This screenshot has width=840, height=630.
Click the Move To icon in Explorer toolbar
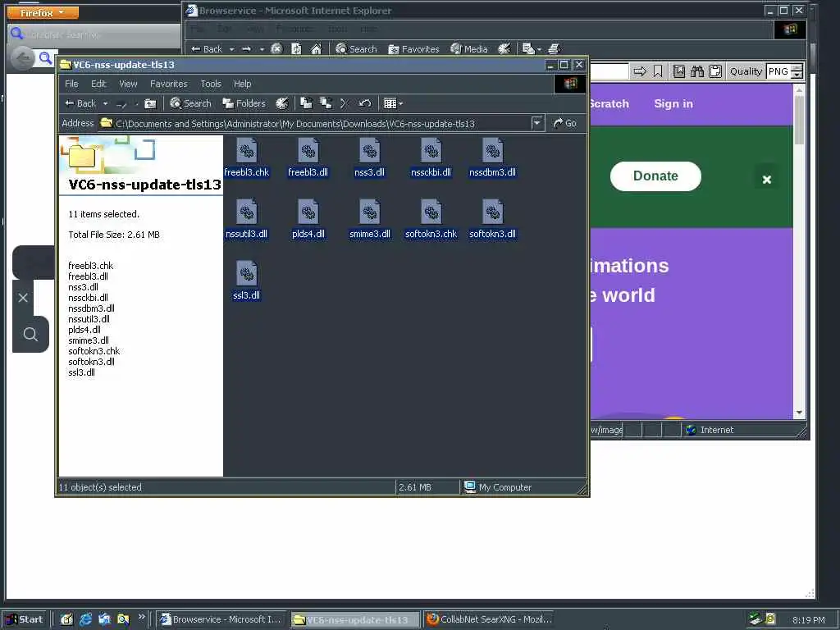coord(306,103)
